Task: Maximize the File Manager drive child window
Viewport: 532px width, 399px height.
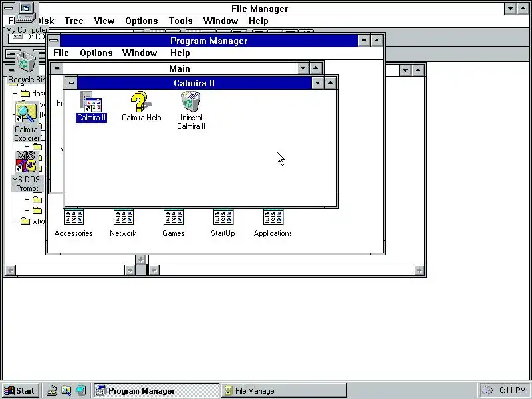Action: coord(418,70)
